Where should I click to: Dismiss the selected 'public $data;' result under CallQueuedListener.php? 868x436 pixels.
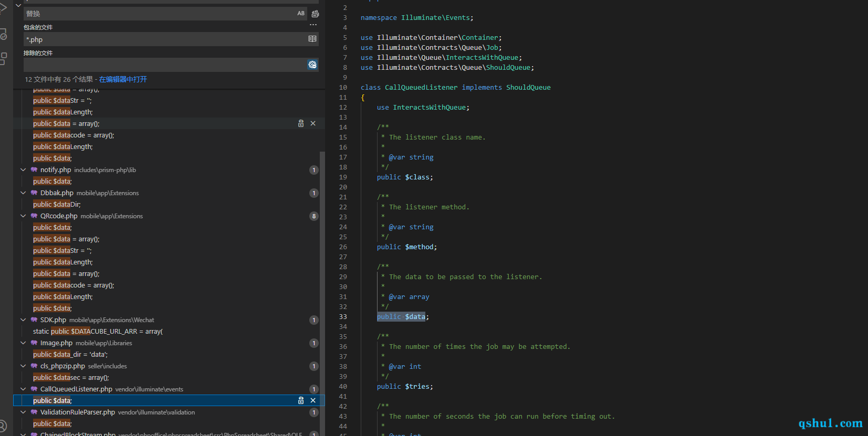(313, 400)
